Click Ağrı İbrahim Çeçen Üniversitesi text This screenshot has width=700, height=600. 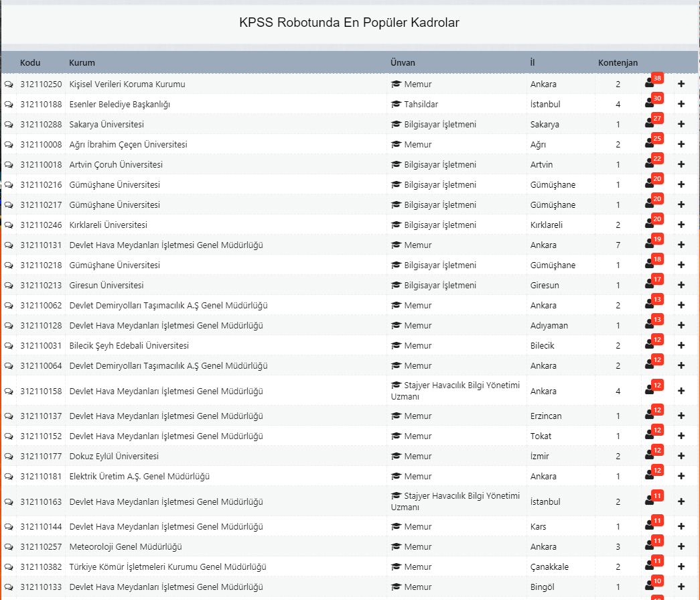(128, 144)
